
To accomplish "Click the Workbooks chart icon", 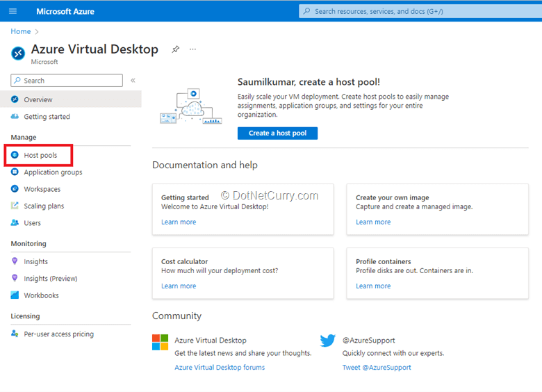I will [15, 295].
